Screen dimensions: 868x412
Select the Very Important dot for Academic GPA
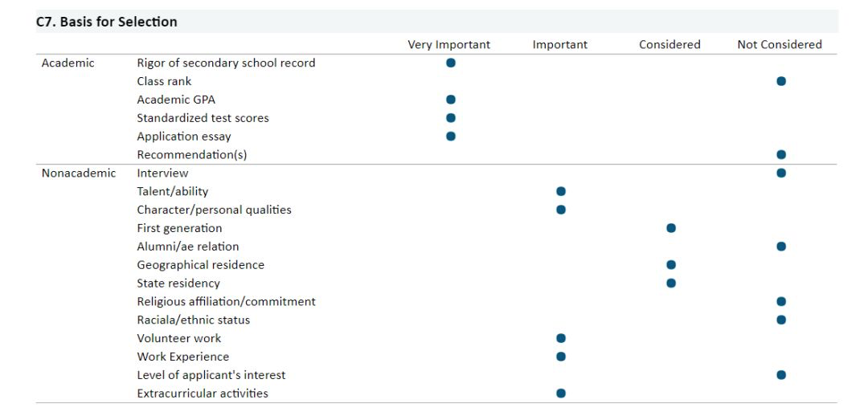(451, 100)
